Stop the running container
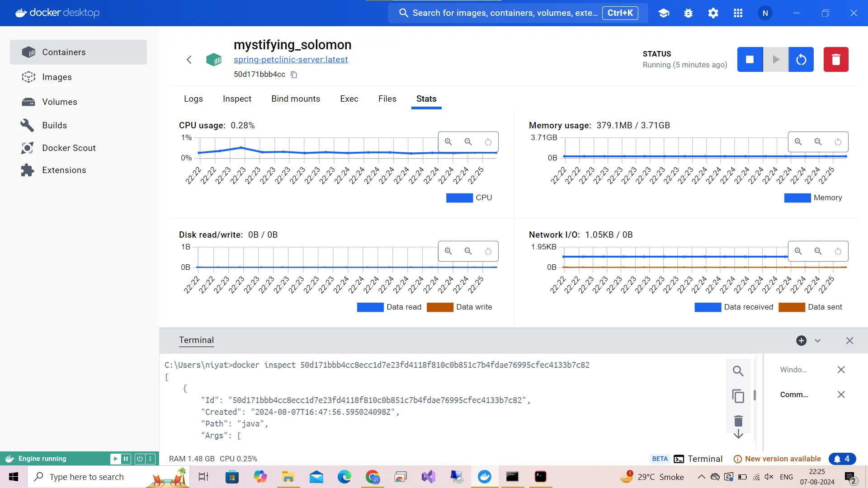Screen dimensions: 868x488 coord(750,60)
